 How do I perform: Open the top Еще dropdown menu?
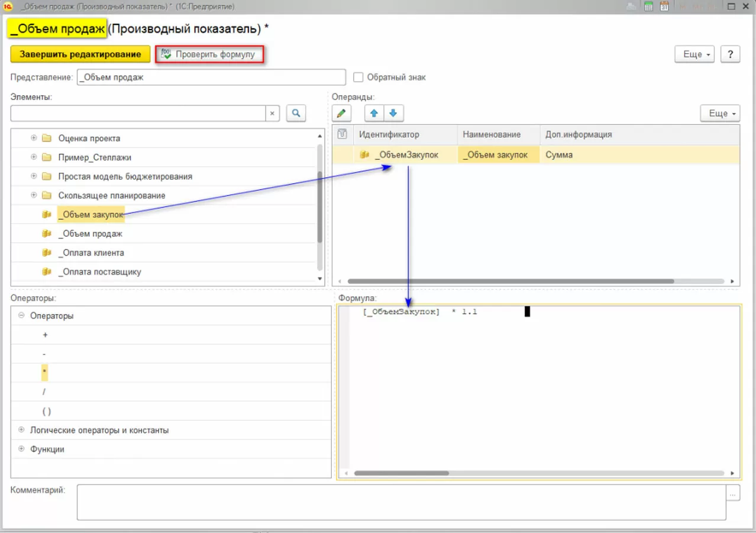pos(694,54)
